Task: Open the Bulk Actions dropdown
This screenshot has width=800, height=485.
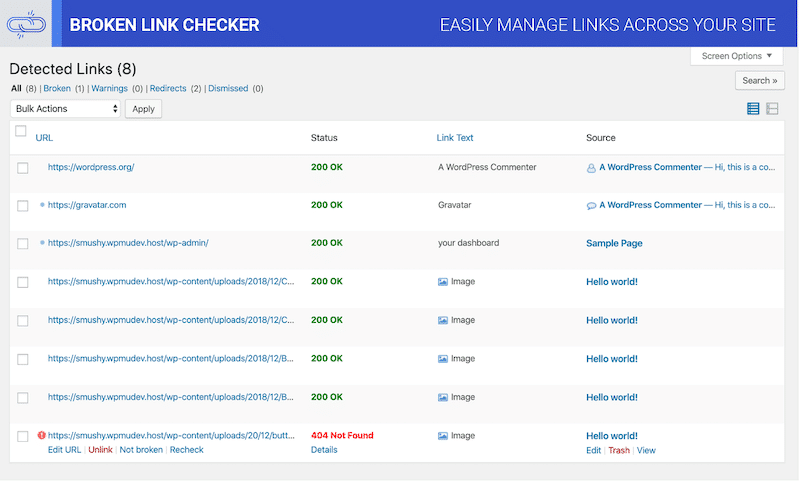Action: pos(65,109)
